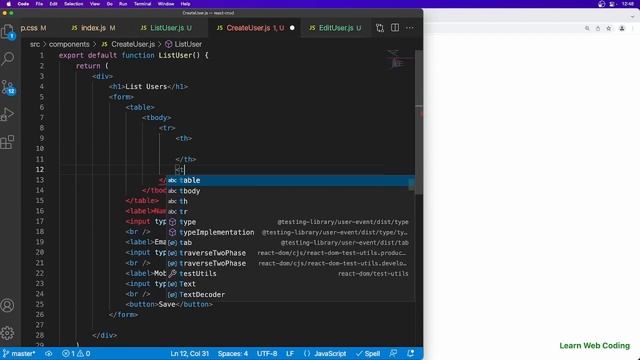
Task: Open the Apple menu
Action: coord(8,4)
